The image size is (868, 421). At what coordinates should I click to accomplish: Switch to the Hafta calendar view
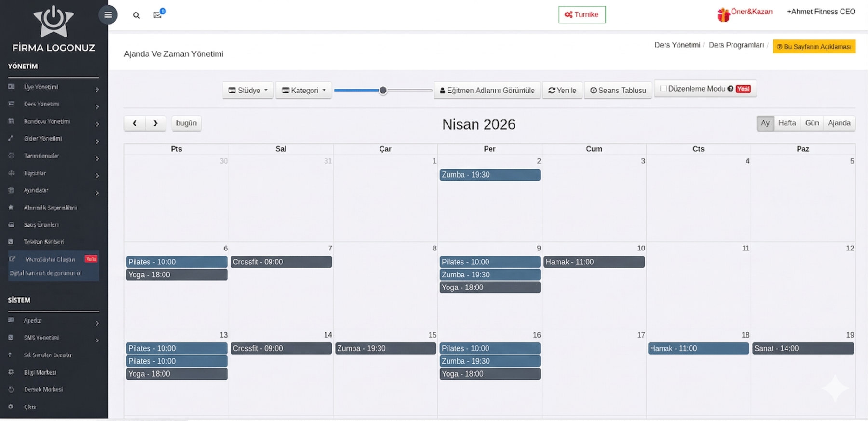[x=787, y=123]
